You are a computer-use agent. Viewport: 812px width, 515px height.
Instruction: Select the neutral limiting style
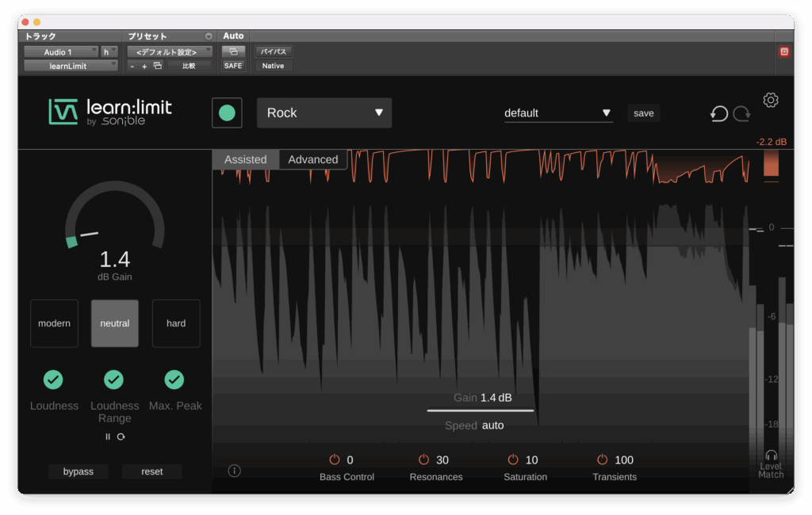115,323
